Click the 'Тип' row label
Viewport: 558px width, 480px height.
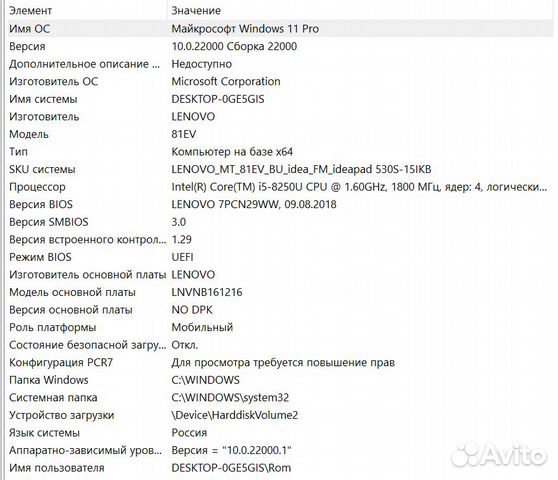pyautogui.click(x=18, y=152)
